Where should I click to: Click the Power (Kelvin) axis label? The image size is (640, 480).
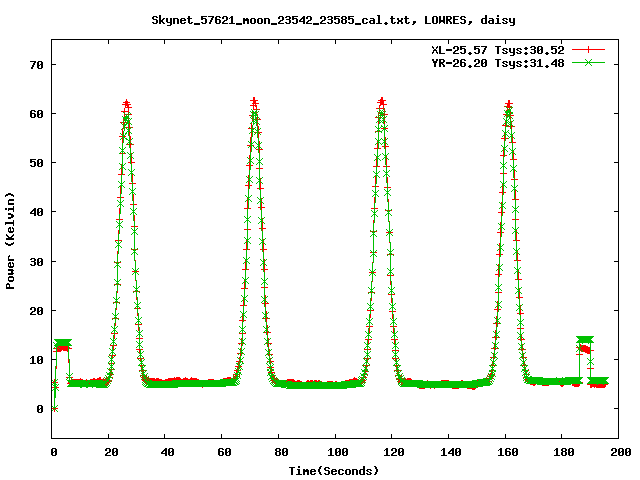(10, 241)
